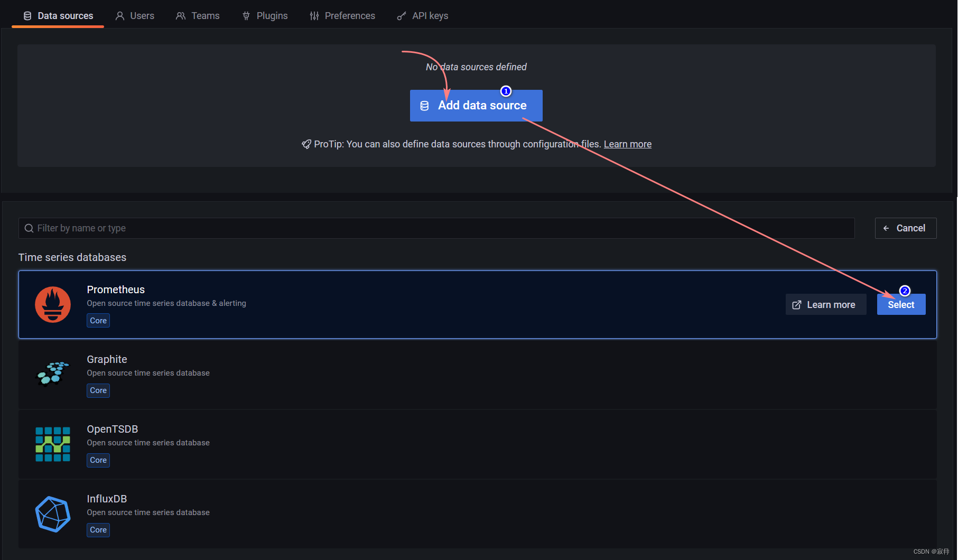958x560 pixels.
Task: Select the Graphite data source row
Action: pos(478,375)
